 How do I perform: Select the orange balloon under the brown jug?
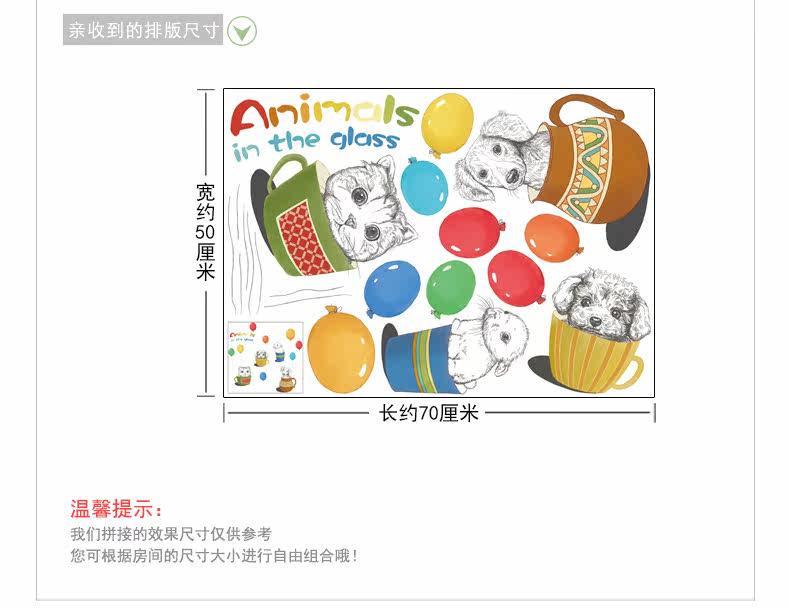pyautogui.click(x=553, y=238)
